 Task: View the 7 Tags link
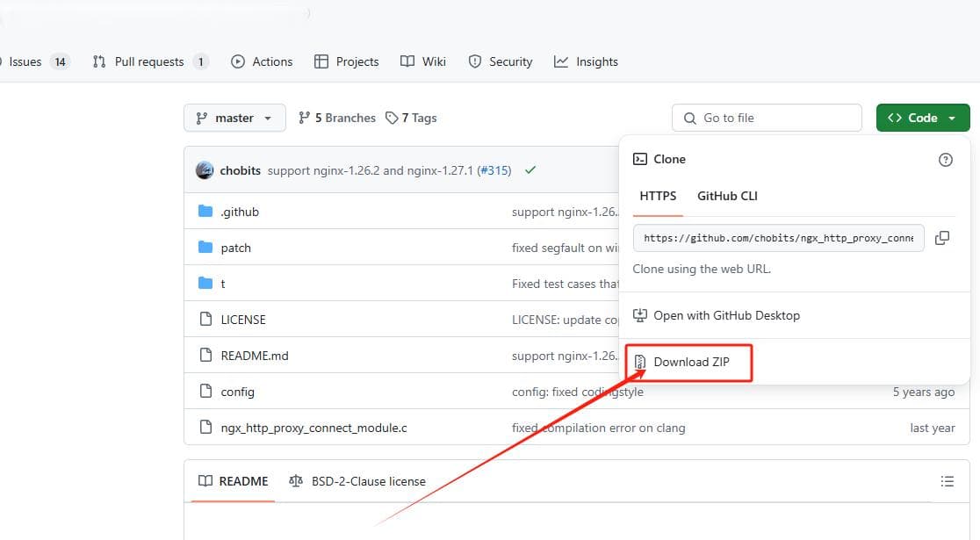point(411,118)
